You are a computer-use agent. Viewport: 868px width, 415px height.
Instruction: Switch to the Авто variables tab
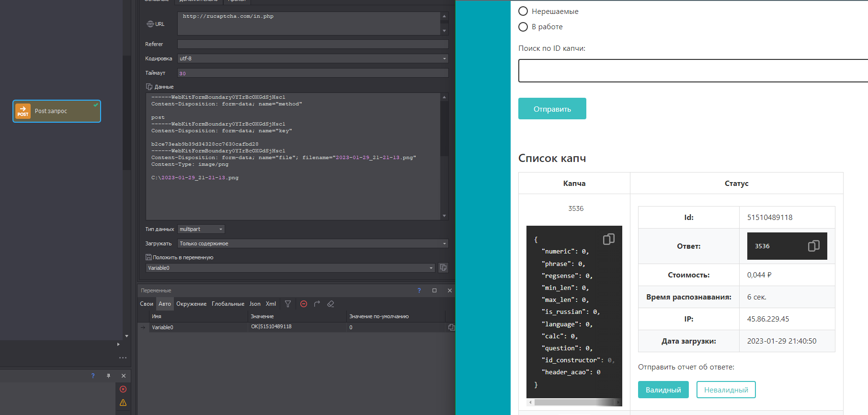165,304
